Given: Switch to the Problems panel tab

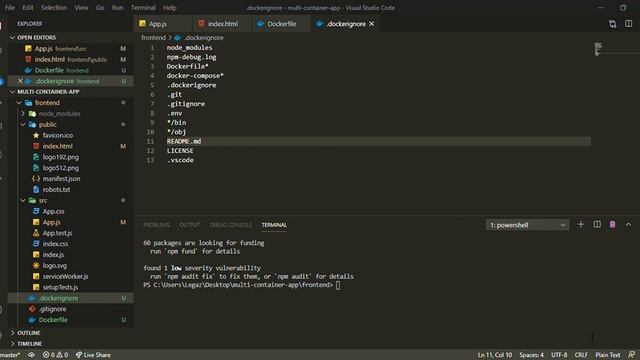Looking at the screenshot, I should pyautogui.click(x=156, y=225).
